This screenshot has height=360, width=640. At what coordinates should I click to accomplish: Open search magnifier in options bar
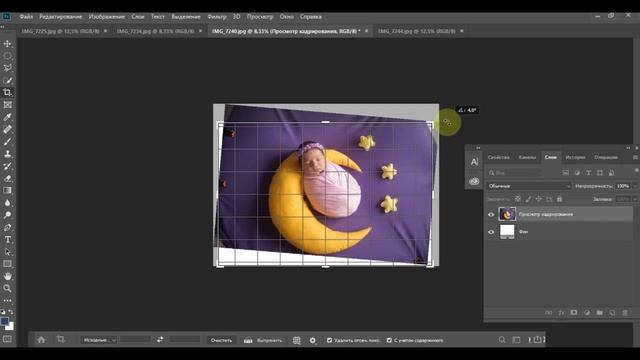502,340
